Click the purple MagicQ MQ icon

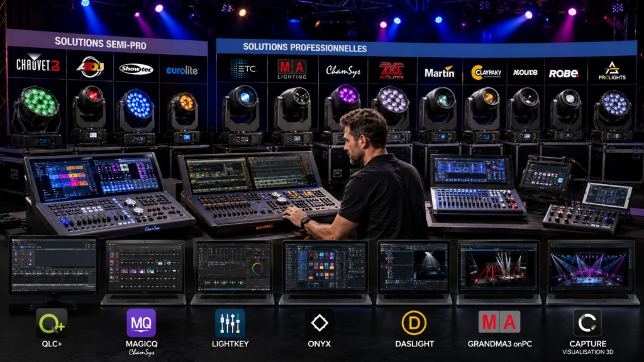[142, 323]
